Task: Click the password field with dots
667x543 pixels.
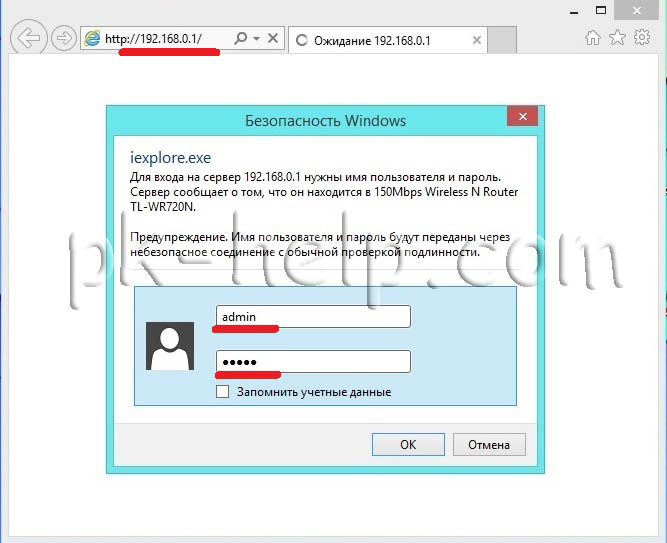Action: [x=314, y=362]
